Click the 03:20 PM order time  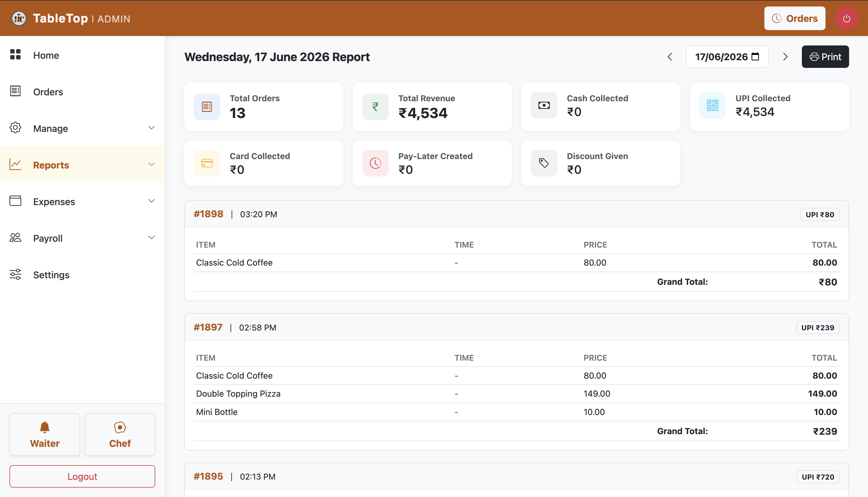click(x=259, y=214)
